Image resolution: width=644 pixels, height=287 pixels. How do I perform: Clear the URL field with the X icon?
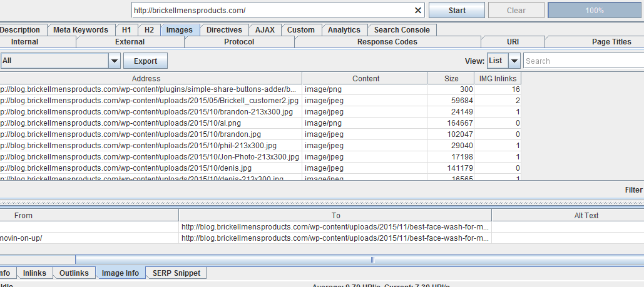[418, 11]
